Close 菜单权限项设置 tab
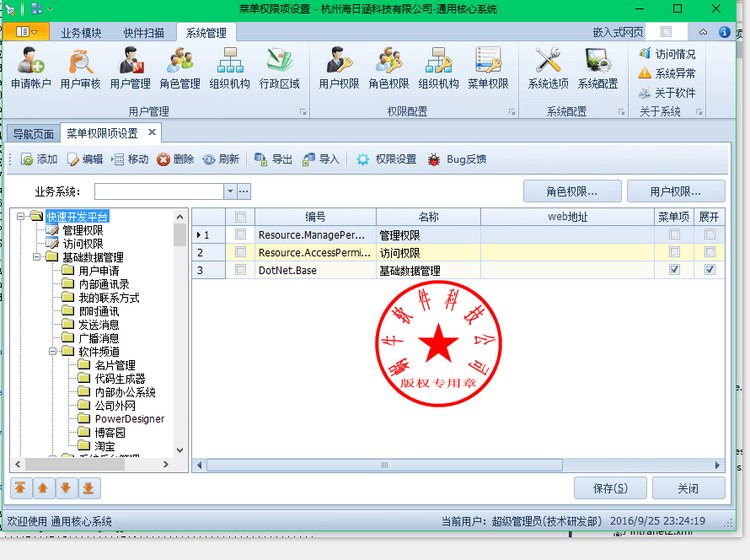 pos(152,132)
